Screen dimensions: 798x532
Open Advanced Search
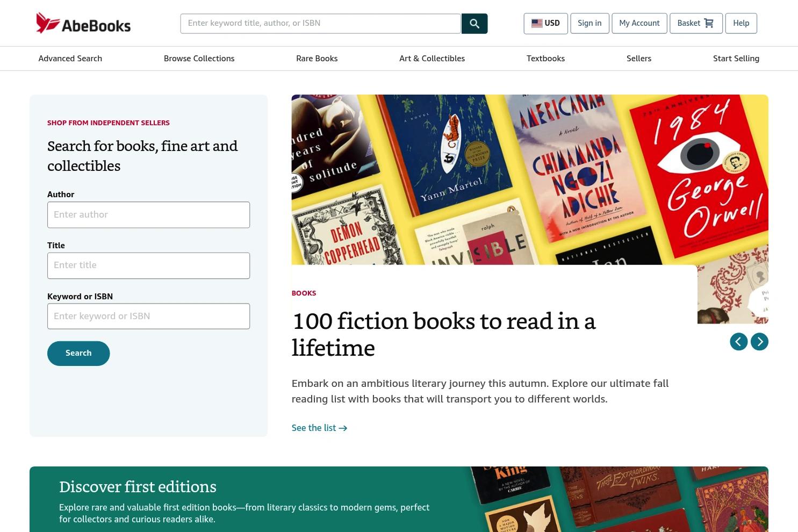point(70,59)
